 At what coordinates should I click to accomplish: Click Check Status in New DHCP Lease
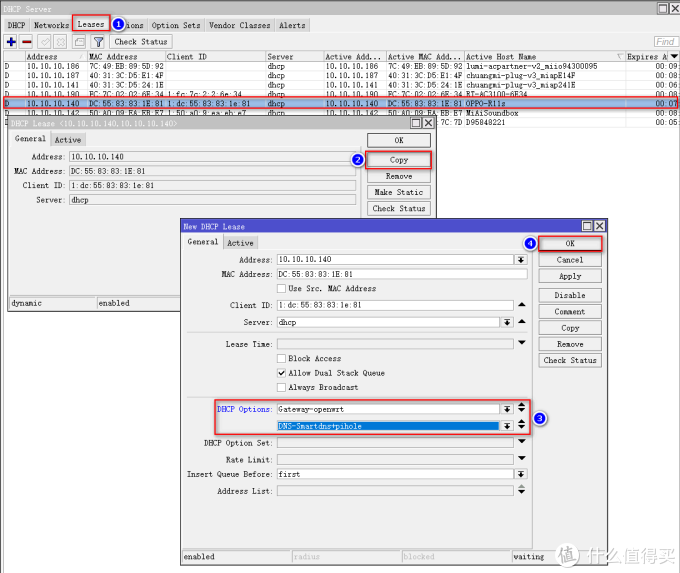570,360
